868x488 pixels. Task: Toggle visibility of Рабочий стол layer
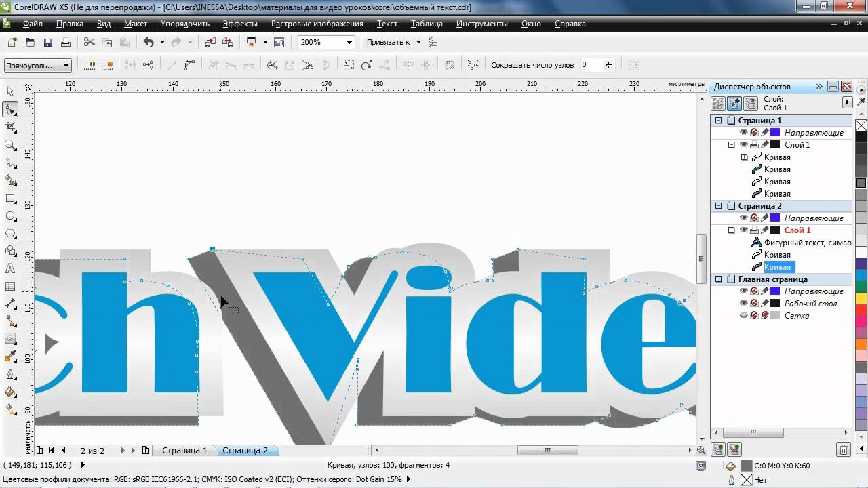pos(743,304)
